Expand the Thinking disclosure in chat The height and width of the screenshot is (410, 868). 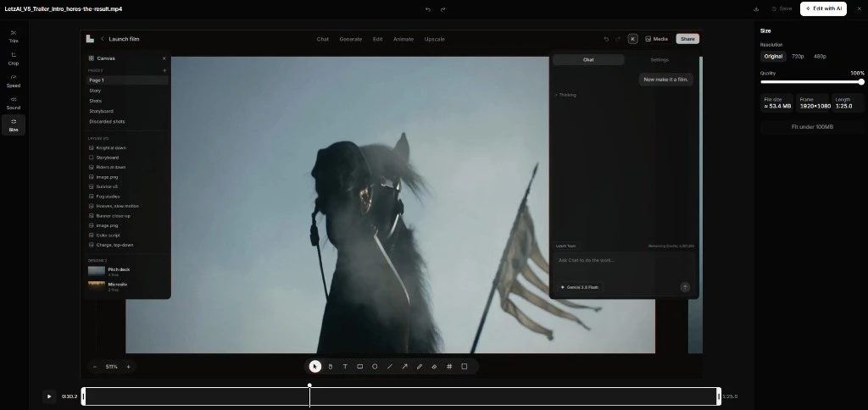(x=566, y=95)
